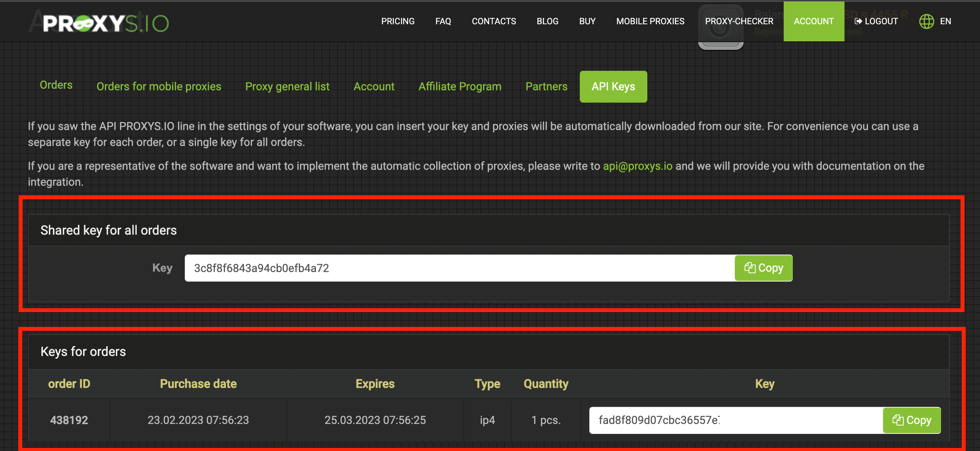This screenshot has height=451, width=980.
Task: Click expiry date 25.03.2023 07:56:25
Action: (375, 420)
